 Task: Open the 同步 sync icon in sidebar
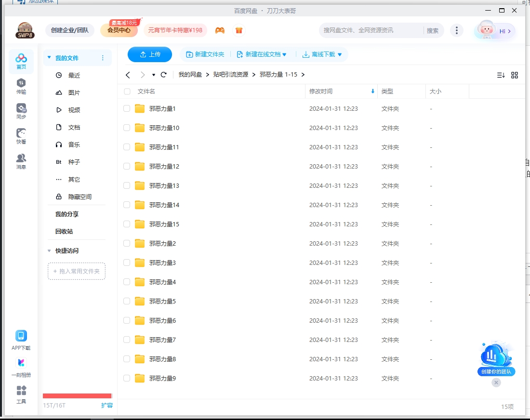click(x=21, y=110)
